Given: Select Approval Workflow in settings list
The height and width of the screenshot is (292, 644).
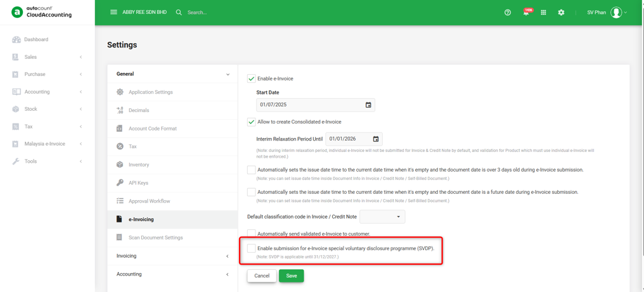Looking at the screenshot, I should (172, 201).
